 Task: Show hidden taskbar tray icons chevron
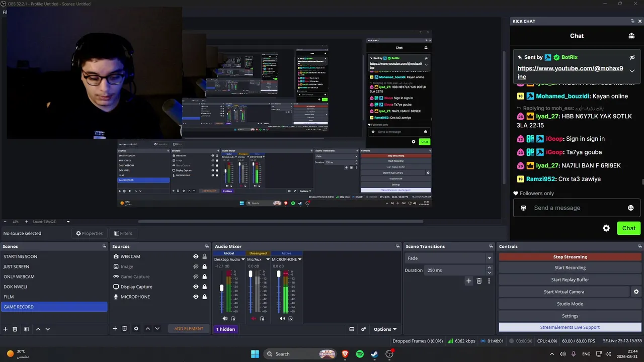(552, 354)
